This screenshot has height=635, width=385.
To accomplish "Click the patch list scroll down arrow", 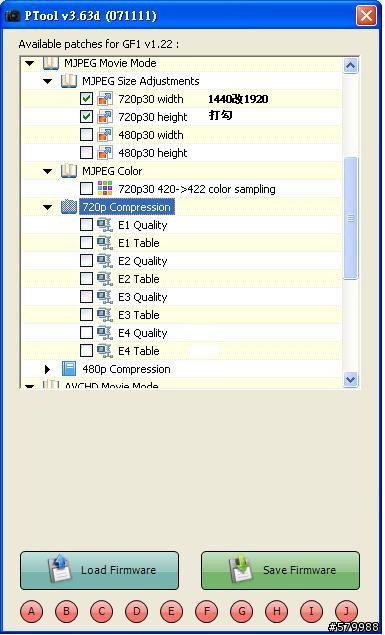I will point(350,379).
